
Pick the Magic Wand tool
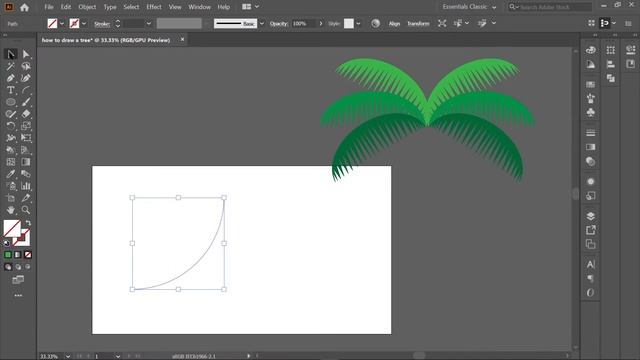(x=11, y=66)
